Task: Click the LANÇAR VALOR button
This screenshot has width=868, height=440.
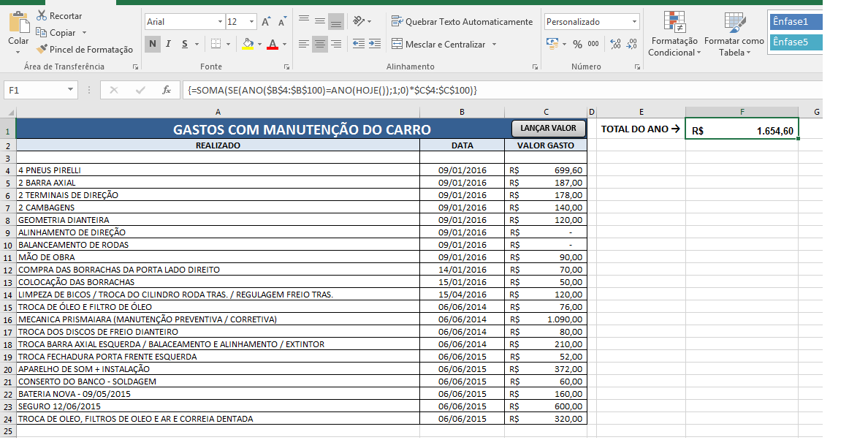Action: pos(548,129)
